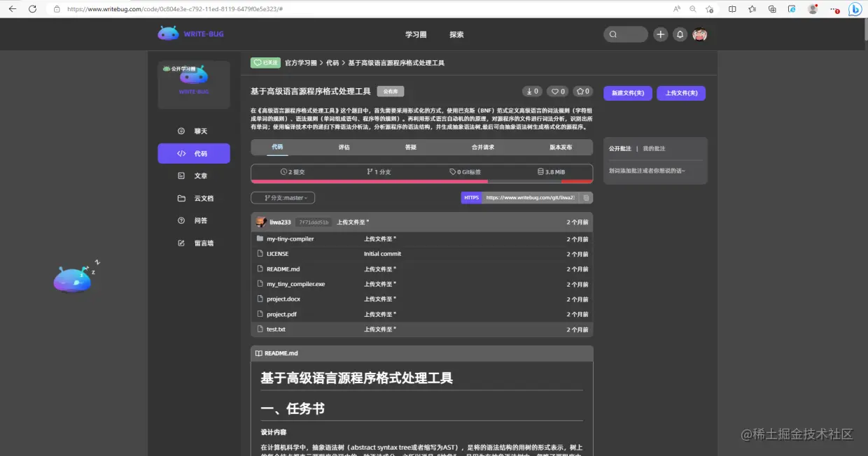
Task: Open the notifications bell icon
Action: pos(680,34)
